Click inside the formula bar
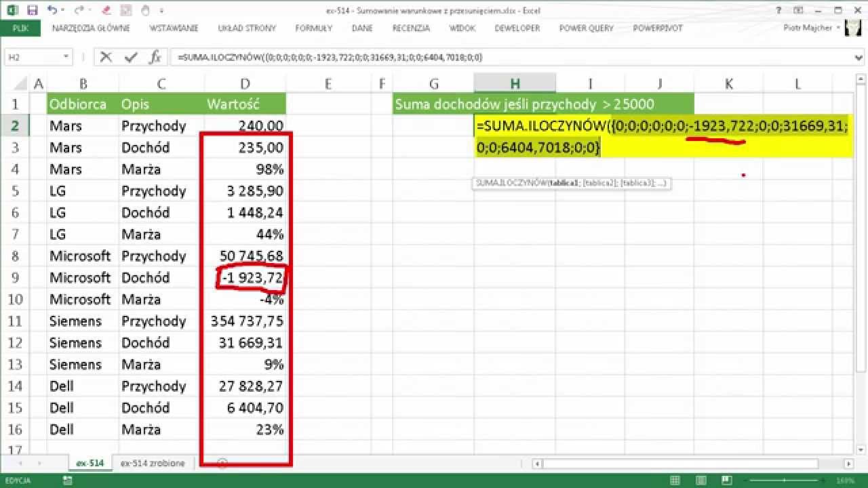 tap(509, 58)
